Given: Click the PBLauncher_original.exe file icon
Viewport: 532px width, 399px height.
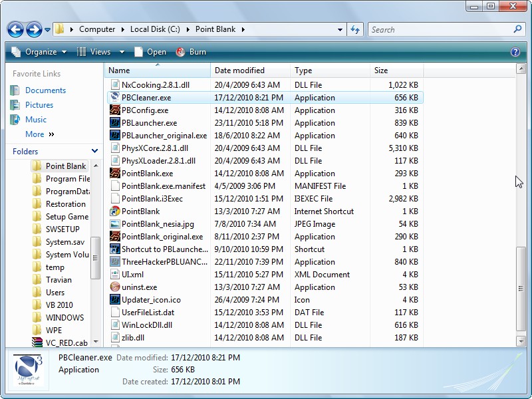Looking at the screenshot, I should pyautogui.click(x=115, y=136).
